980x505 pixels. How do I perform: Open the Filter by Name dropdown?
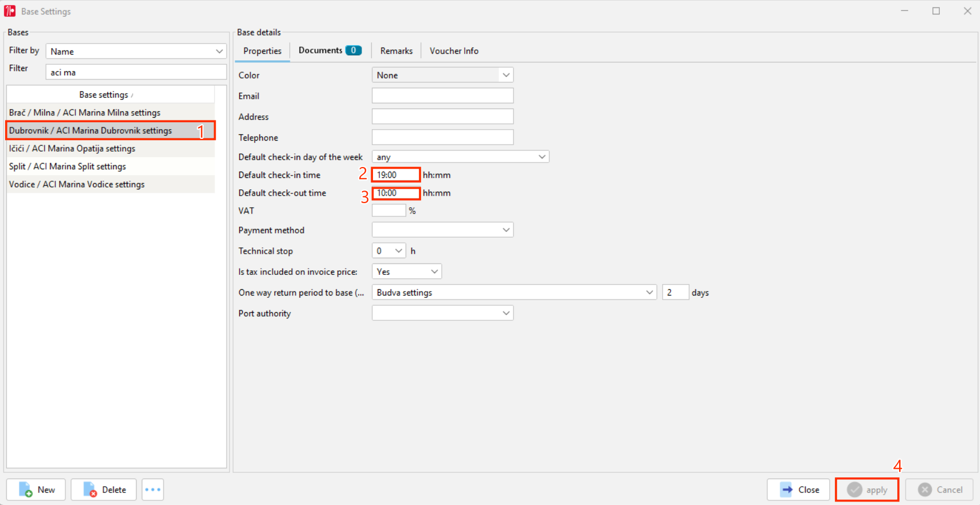[x=136, y=51]
